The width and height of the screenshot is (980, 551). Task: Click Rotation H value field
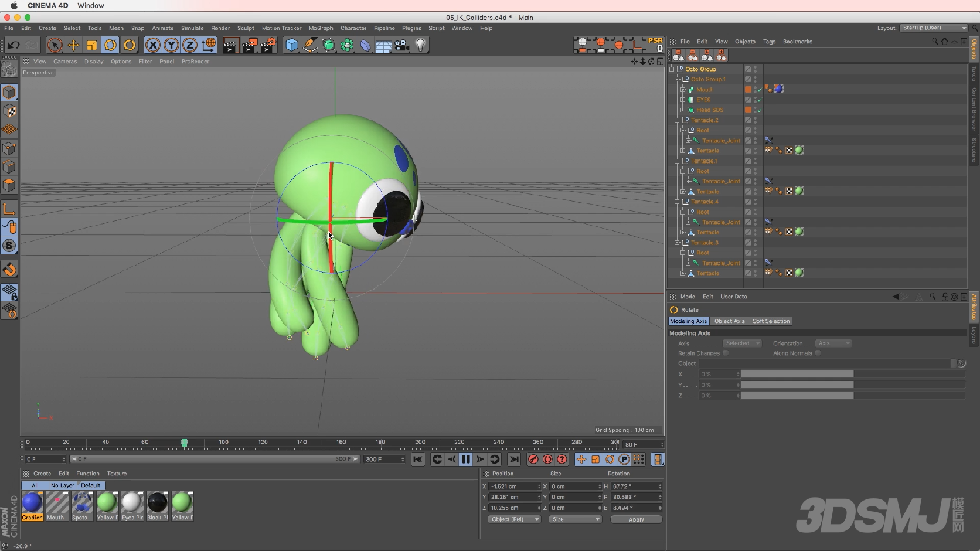[x=637, y=487]
